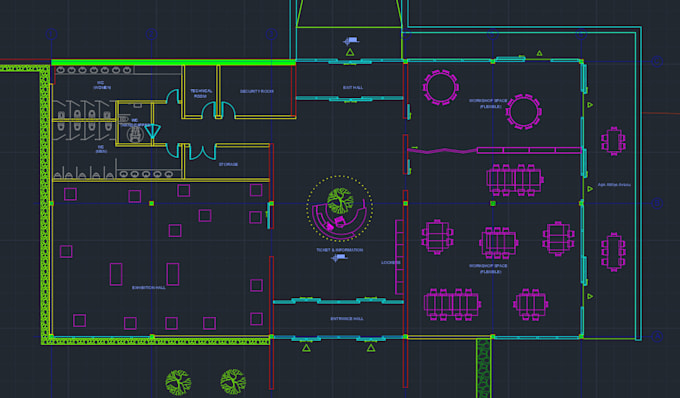This screenshot has height=398, width=680.
Task: Select the tree symbol inside the circular ticket desk
Action: 340,201
